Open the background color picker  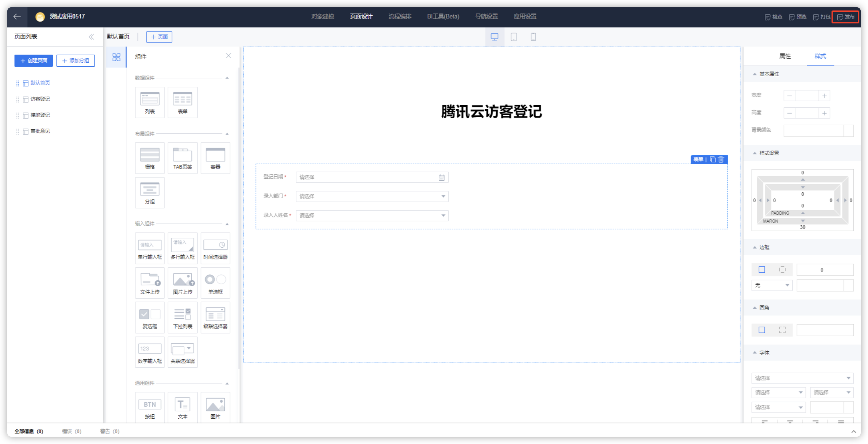(x=849, y=131)
